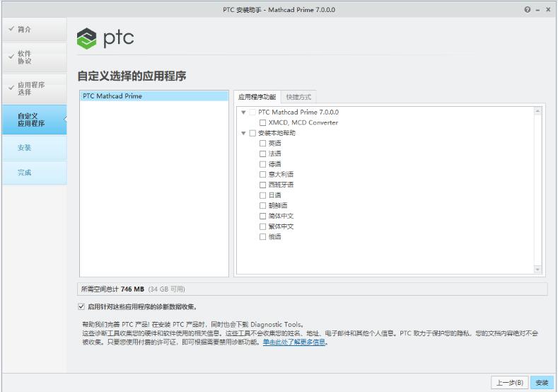Select PTC Mathcad Prime in application list
Viewport: 558px width, 392px height.
click(x=154, y=96)
